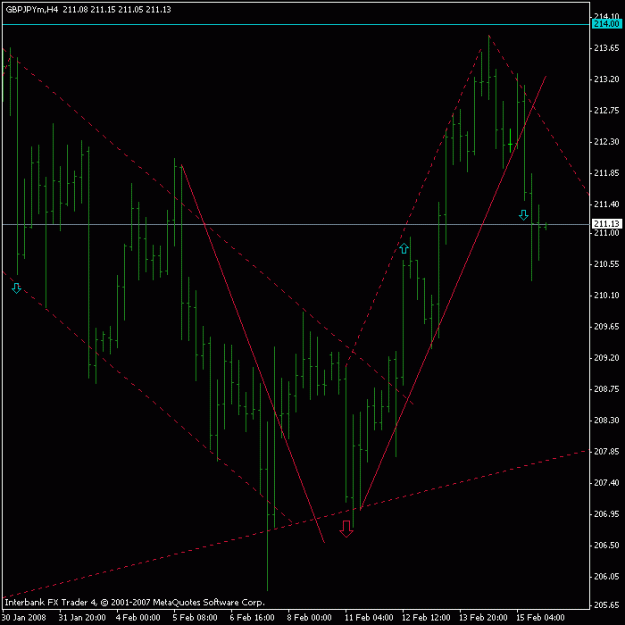The image size is (625, 625).
Task: Click the 30 Jan 2008 date label
Action: click(x=24, y=617)
